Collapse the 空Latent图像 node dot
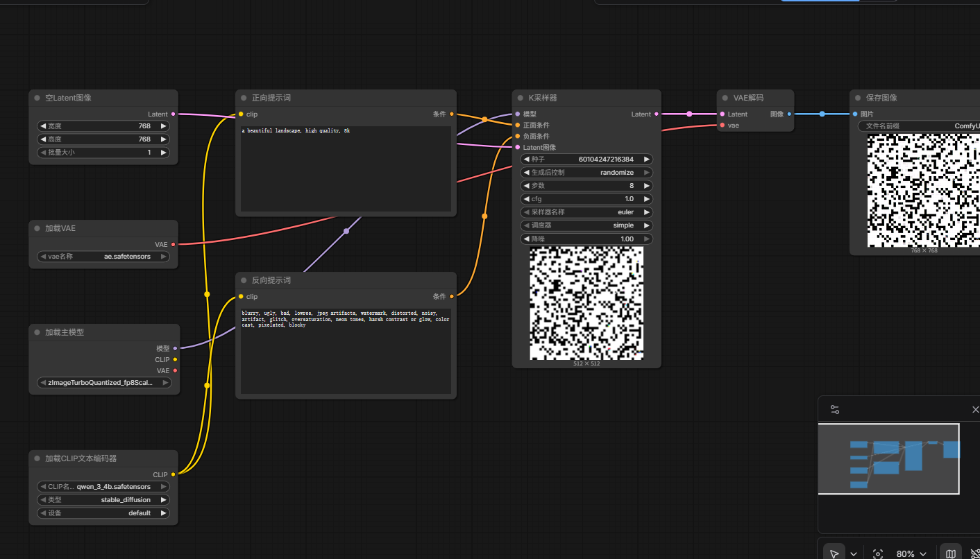The image size is (980, 559). [37, 98]
